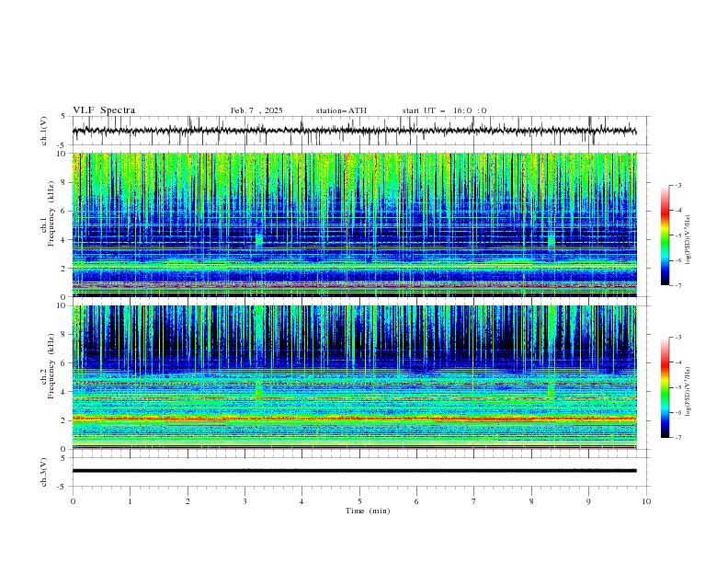The image size is (728, 563).
Task: Click the time axis tick label "5"
Action: point(359,501)
